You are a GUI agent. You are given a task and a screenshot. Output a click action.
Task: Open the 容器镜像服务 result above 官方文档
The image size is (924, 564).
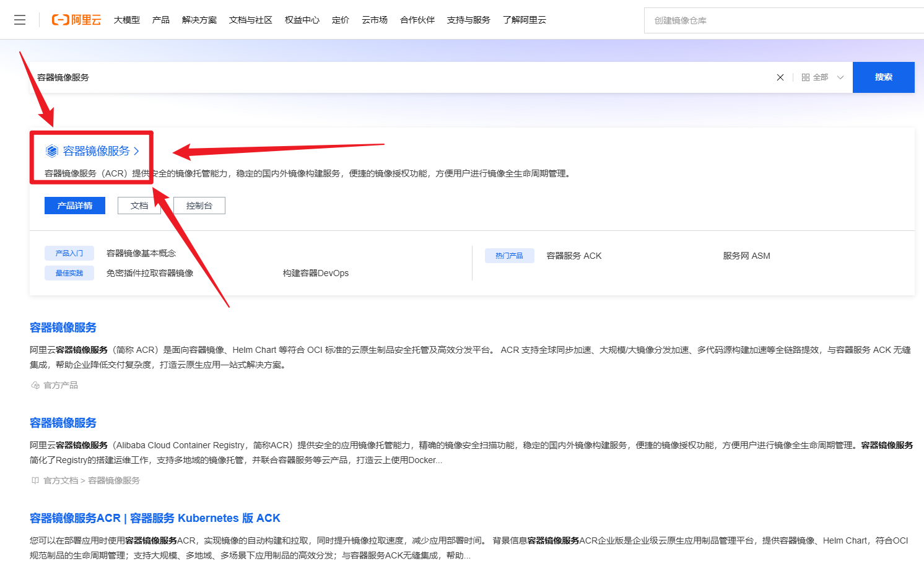(x=63, y=423)
